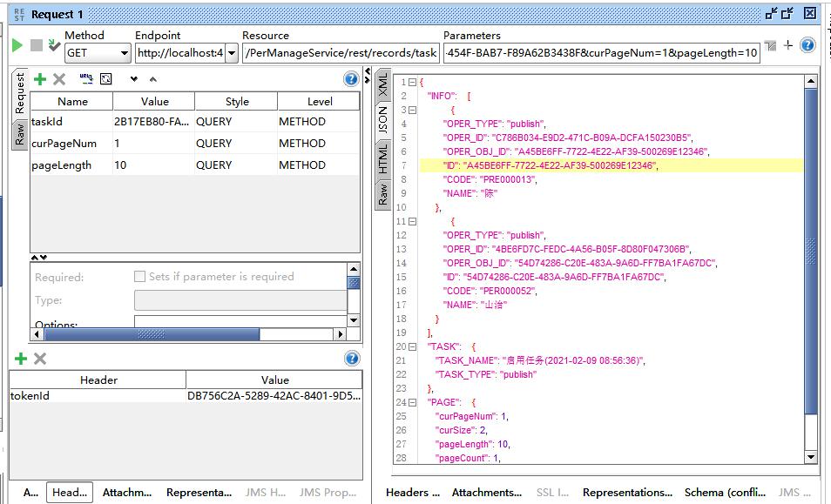Click the empty Type field

click(x=240, y=300)
